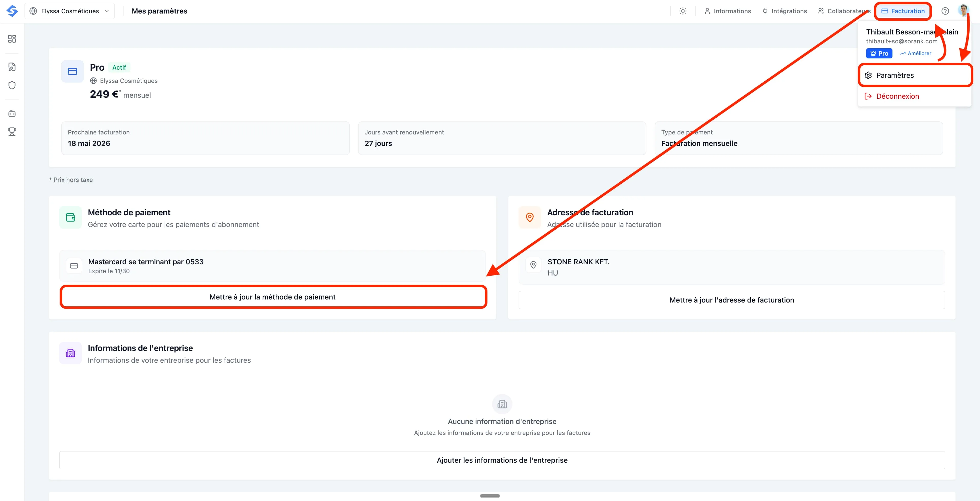The width and height of the screenshot is (980, 501).
Task: Click the card icon next to Mastercard
Action: (x=74, y=266)
